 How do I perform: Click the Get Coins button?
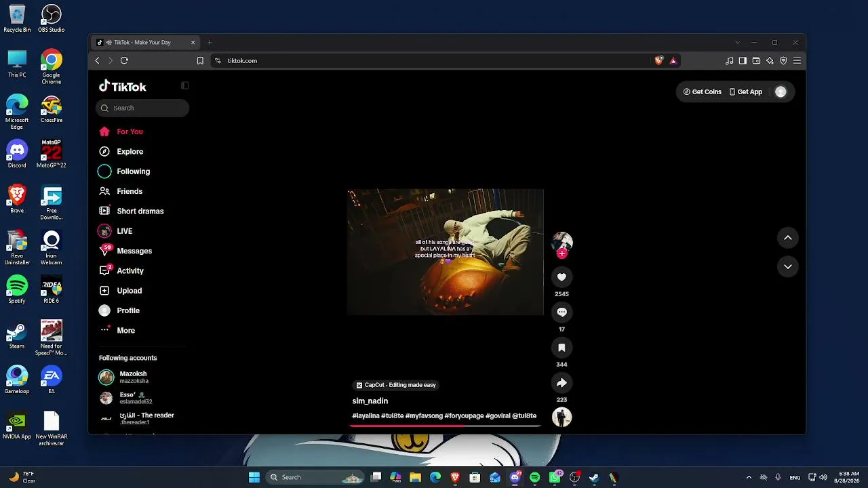(703, 91)
